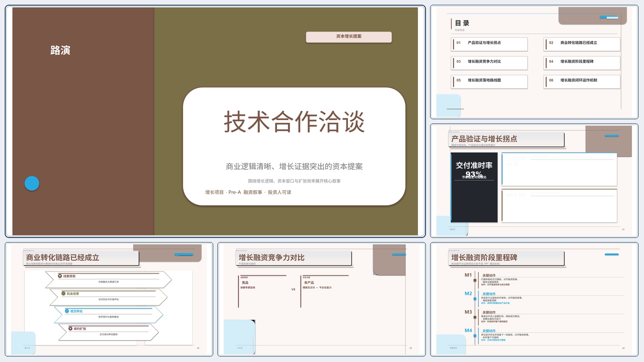Open the 目录 table of contents slide
This screenshot has height=362, width=644.
click(534, 62)
